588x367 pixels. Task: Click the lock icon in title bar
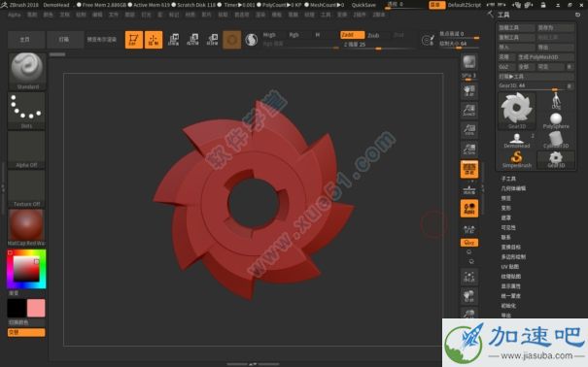point(543,5)
